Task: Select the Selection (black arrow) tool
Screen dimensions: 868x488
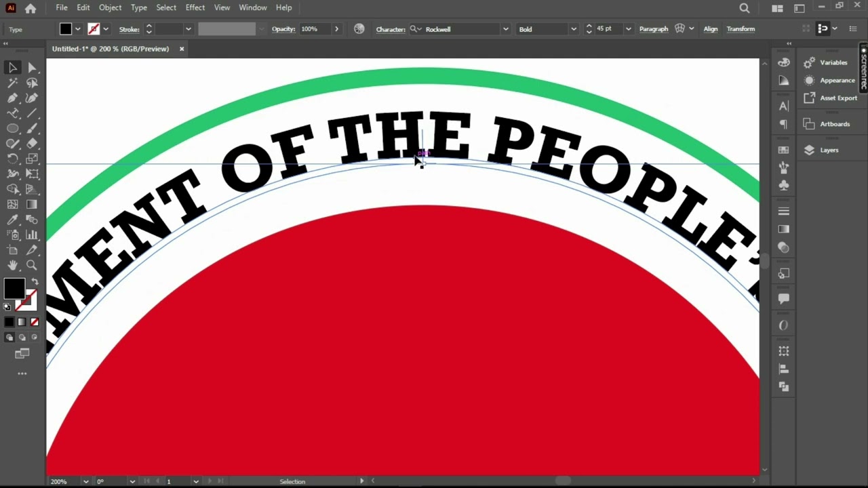Action: pyautogui.click(x=13, y=68)
